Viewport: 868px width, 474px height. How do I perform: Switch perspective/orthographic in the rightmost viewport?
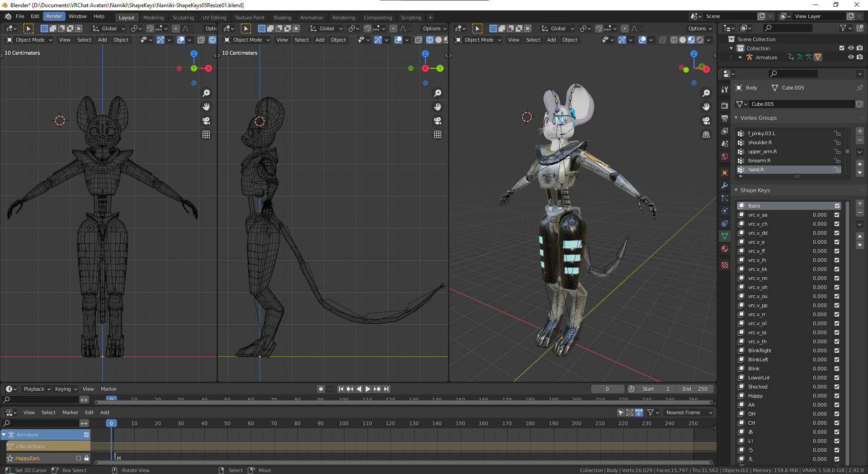coord(706,135)
